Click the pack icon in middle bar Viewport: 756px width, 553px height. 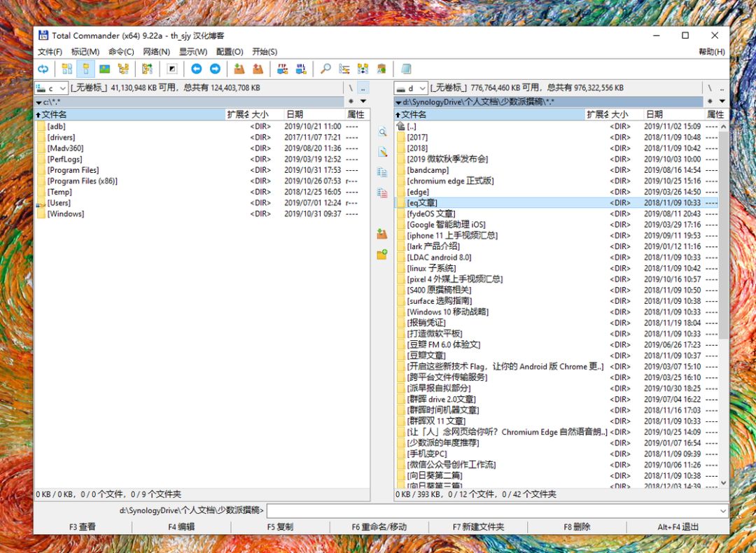[382, 234]
